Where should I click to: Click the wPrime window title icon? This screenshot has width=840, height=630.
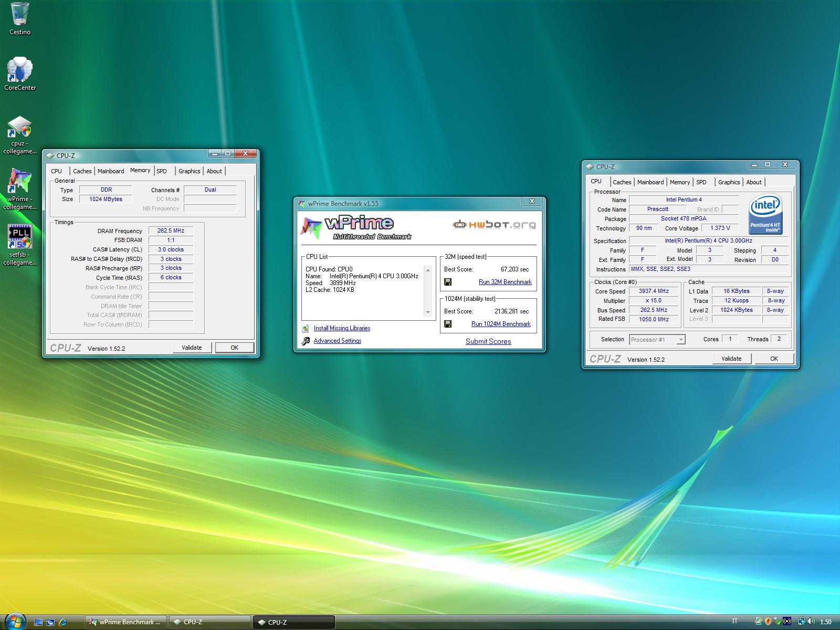coord(301,204)
